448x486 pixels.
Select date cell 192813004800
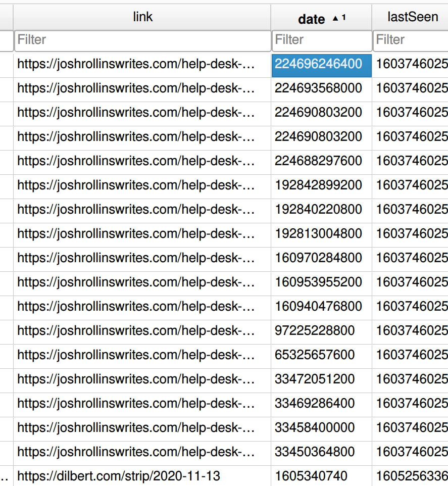(322, 235)
